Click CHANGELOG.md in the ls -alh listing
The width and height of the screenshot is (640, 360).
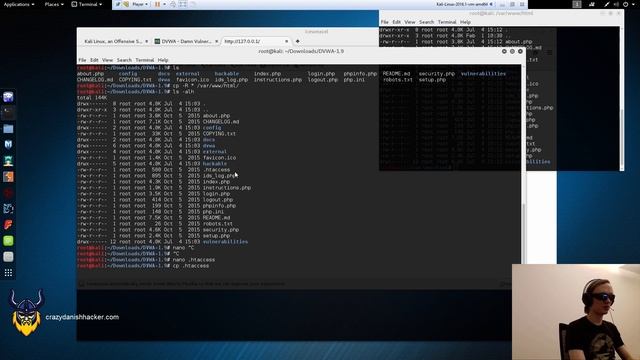pyautogui.click(x=221, y=122)
